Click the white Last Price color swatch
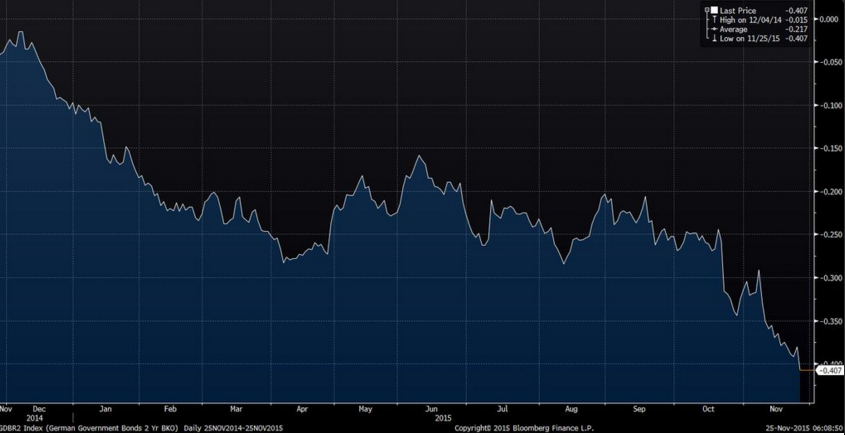Screen dimensions: 845x435 (x=714, y=10)
